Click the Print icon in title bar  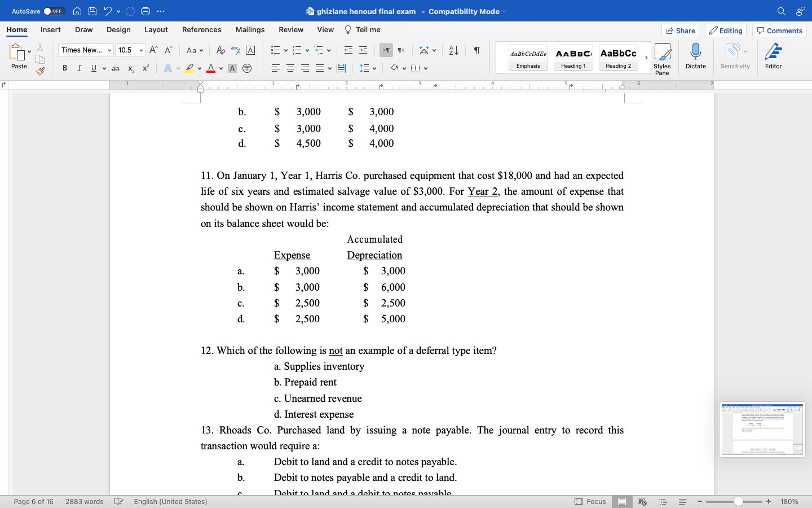(x=145, y=11)
